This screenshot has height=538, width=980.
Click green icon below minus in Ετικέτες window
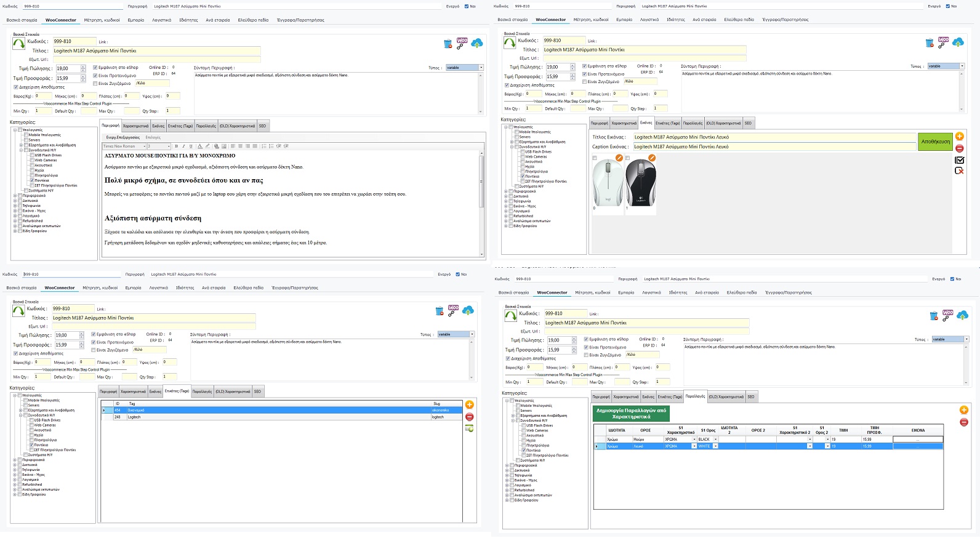[469, 428]
